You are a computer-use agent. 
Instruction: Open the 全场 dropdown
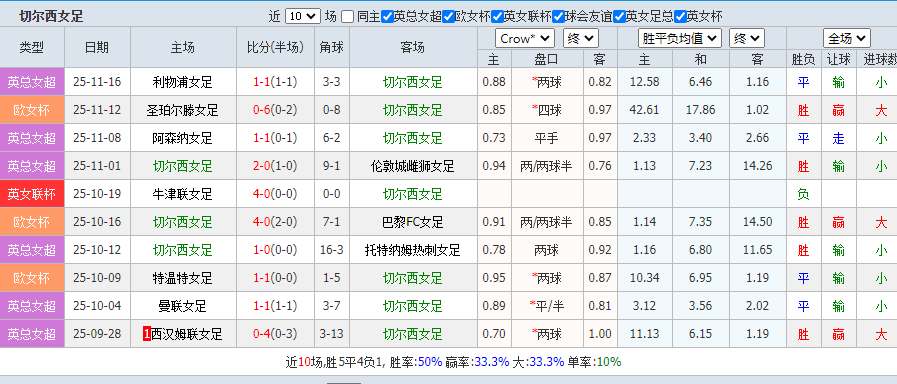coord(847,38)
